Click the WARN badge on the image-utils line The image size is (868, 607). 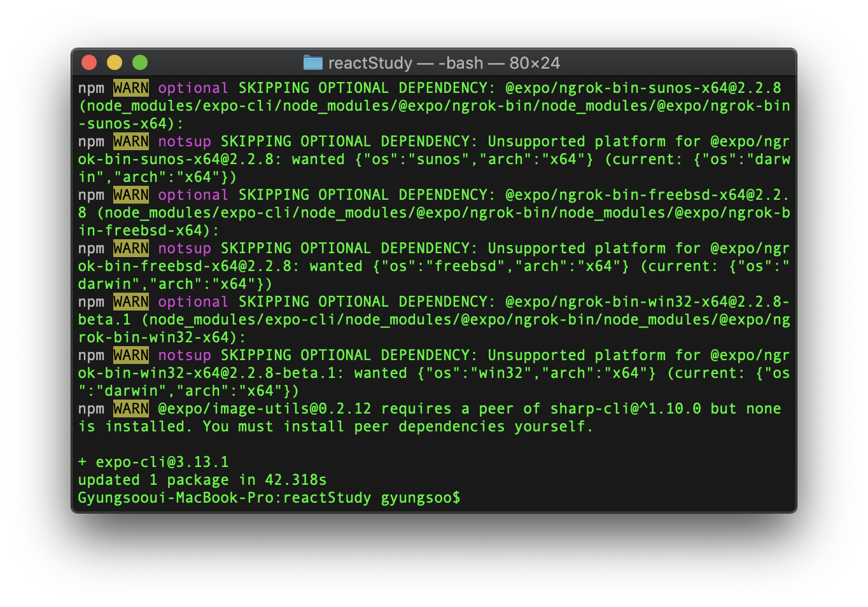coord(131,408)
